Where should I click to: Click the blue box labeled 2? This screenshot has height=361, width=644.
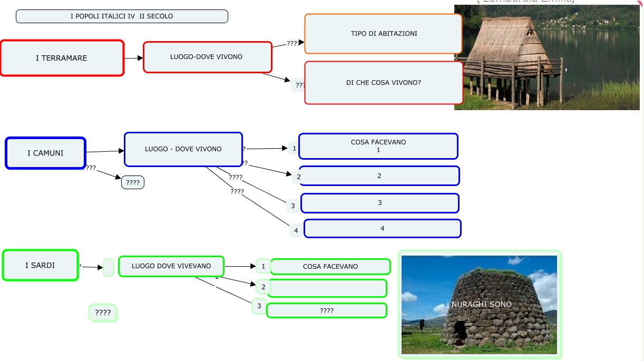(379, 176)
